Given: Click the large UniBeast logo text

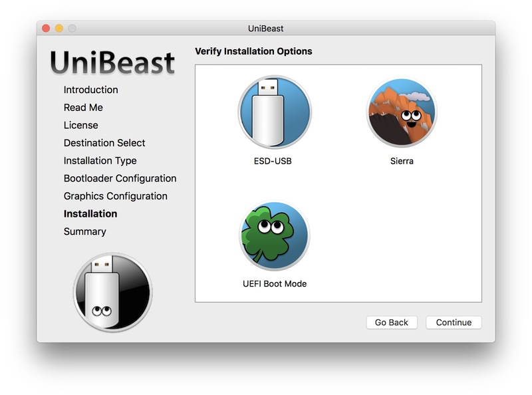Looking at the screenshot, I should point(112,63).
